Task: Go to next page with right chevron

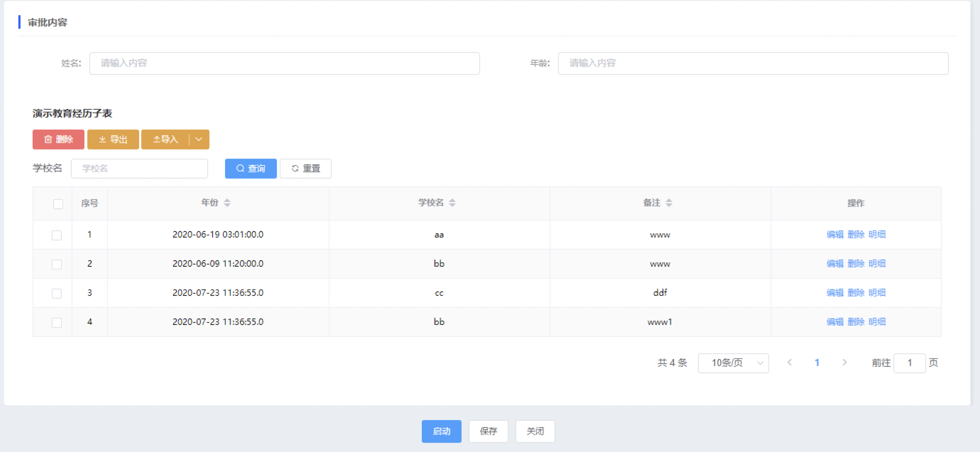Action: (844, 362)
